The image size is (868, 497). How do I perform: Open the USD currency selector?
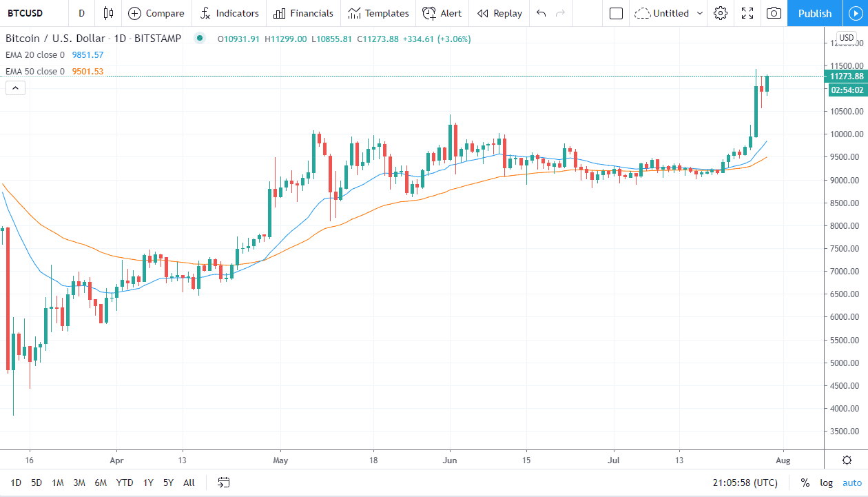(846, 37)
